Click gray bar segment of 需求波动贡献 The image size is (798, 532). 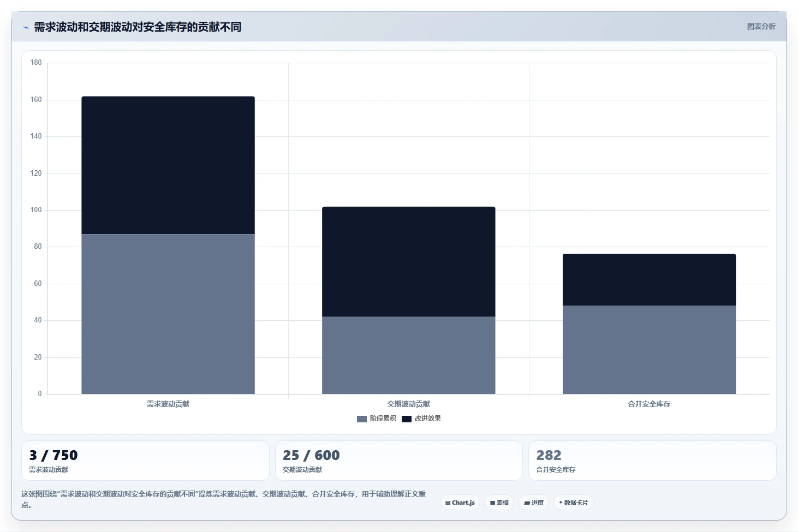coord(168,314)
